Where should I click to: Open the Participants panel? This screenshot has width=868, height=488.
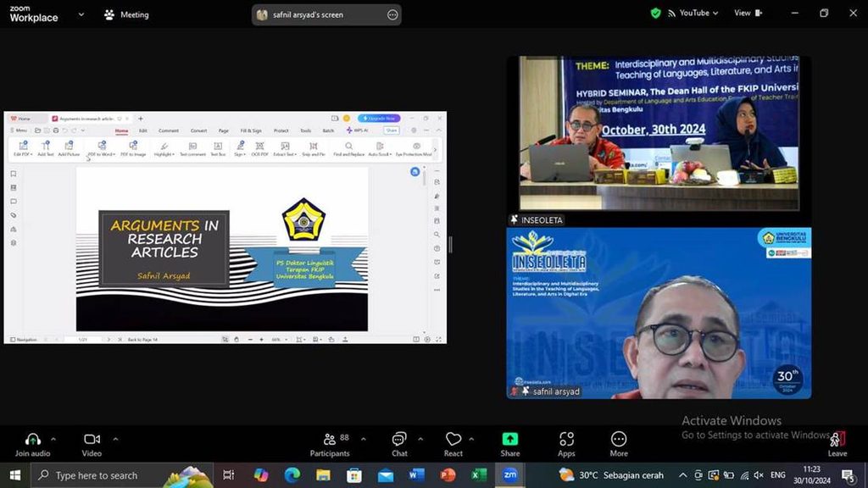330,445
